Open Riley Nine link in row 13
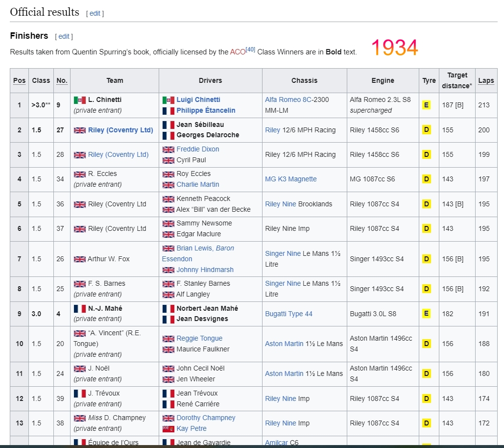This screenshot has width=504, height=448. click(280, 423)
